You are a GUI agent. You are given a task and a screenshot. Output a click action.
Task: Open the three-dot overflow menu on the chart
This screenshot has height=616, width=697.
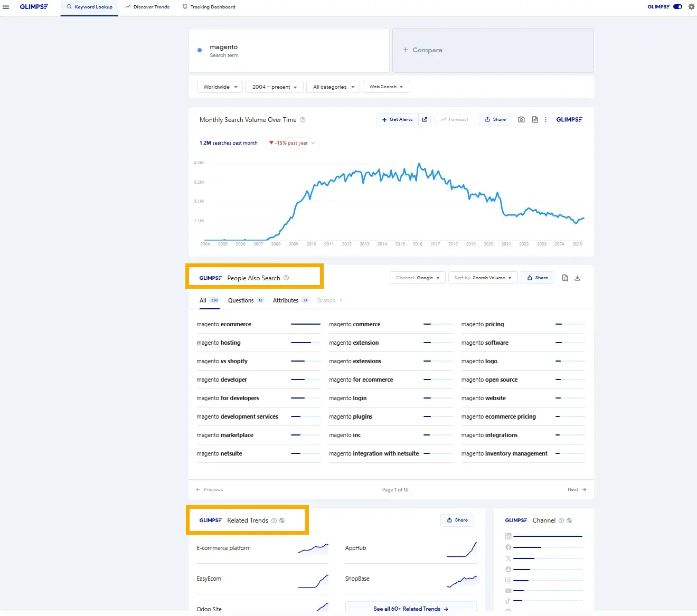click(x=545, y=119)
